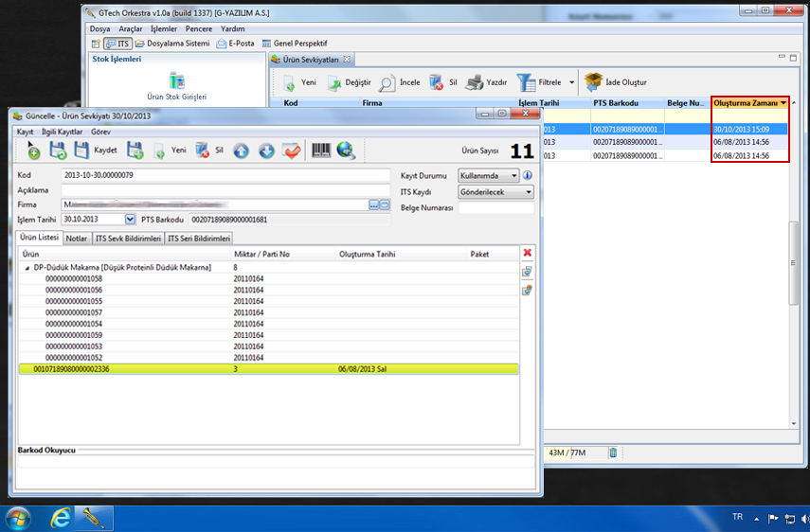Image resolution: width=810 pixels, height=532 pixels.
Task: Click the Barkod Okuyucu input field
Action: pos(276,461)
